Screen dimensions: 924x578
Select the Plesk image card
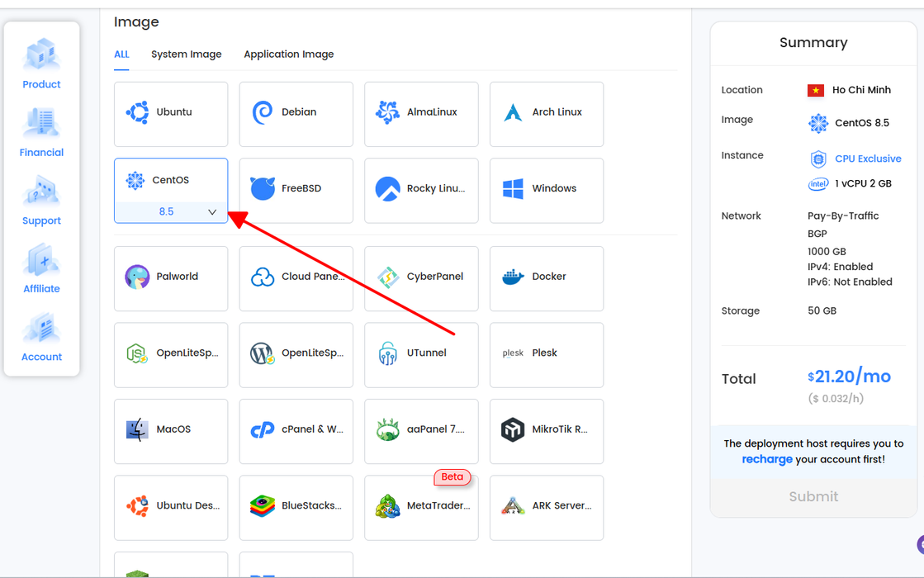tap(547, 355)
